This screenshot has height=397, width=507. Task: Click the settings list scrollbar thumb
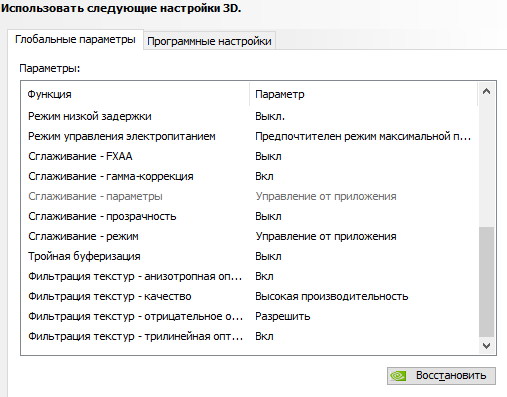pyautogui.click(x=486, y=282)
